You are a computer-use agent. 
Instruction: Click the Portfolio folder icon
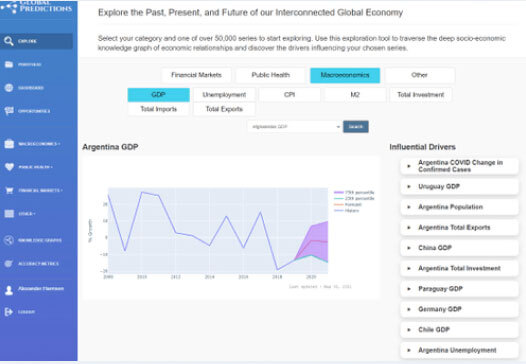point(9,64)
